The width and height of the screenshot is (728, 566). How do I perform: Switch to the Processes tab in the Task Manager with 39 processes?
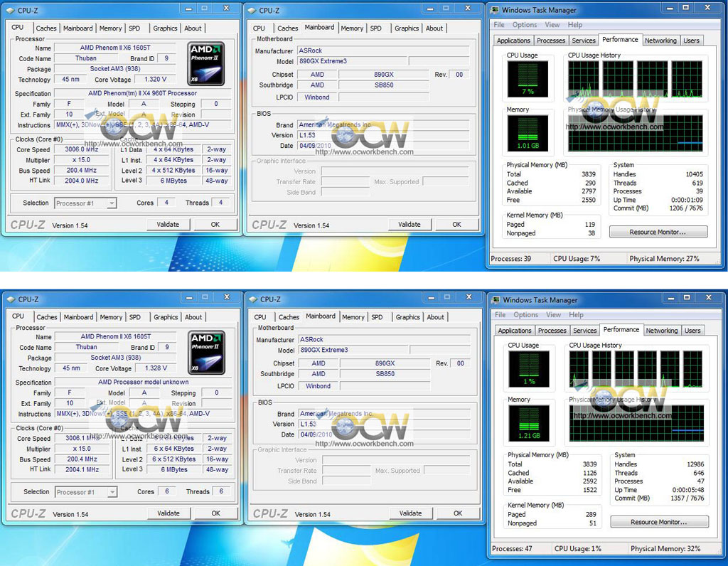click(x=551, y=41)
